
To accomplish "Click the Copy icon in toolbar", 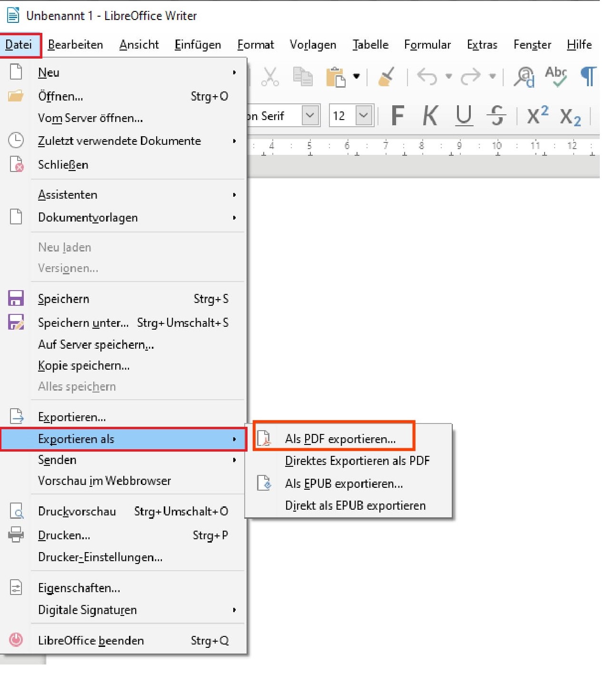I will click(x=302, y=76).
